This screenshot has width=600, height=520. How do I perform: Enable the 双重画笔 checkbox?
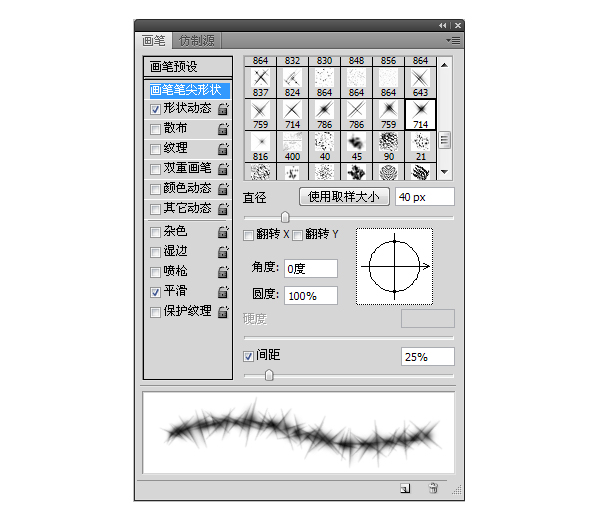click(155, 169)
